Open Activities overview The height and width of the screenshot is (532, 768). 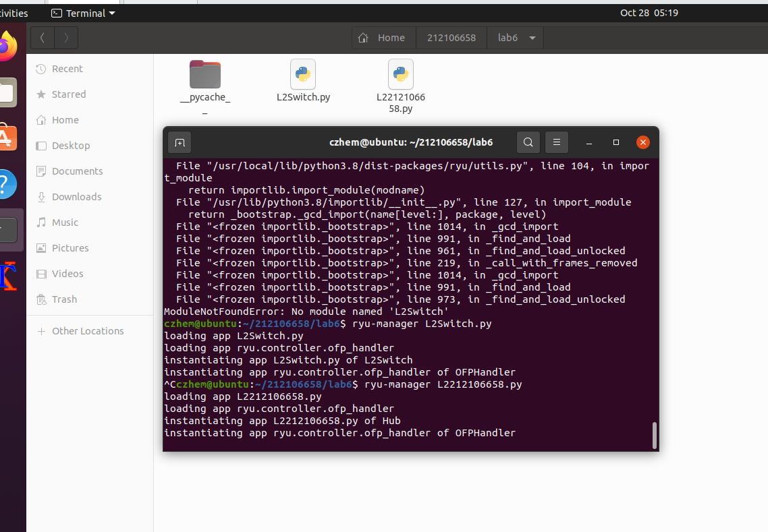tap(13, 13)
